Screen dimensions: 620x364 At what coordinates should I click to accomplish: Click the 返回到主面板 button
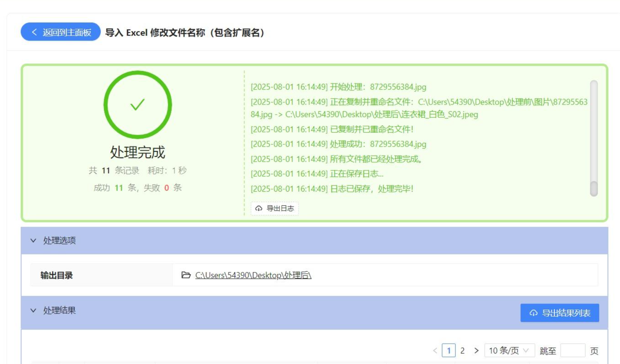(x=60, y=32)
